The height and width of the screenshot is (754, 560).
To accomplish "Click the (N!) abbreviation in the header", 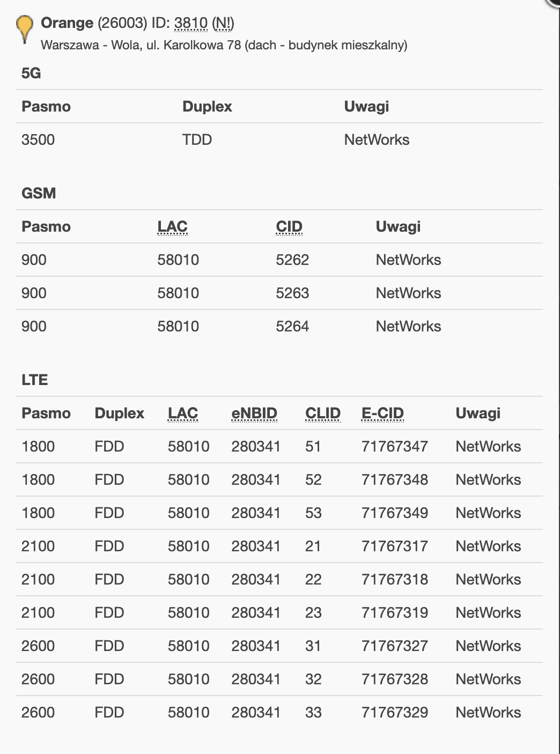I will (x=223, y=23).
